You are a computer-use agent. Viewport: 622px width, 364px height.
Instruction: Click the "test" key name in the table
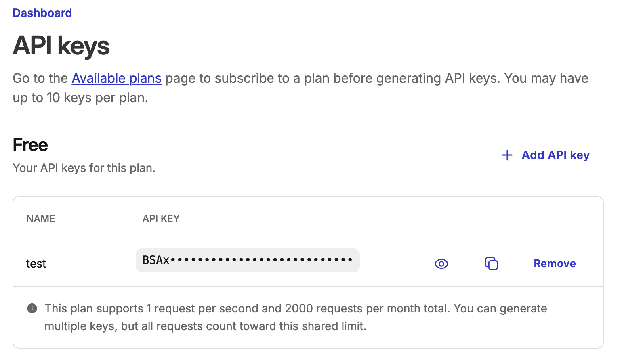[x=36, y=264]
